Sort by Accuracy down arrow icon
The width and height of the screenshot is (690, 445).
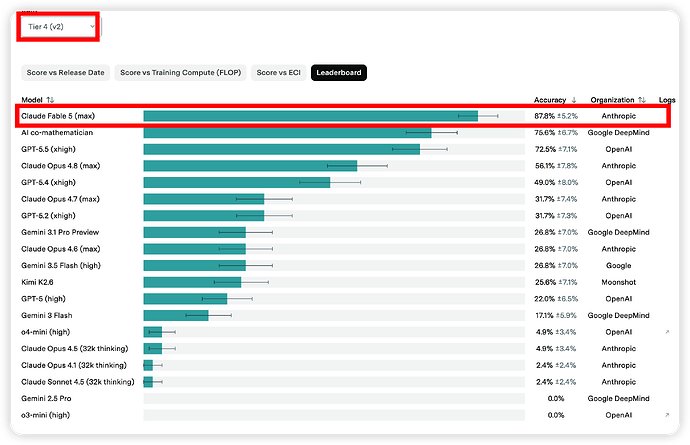click(574, 100)
